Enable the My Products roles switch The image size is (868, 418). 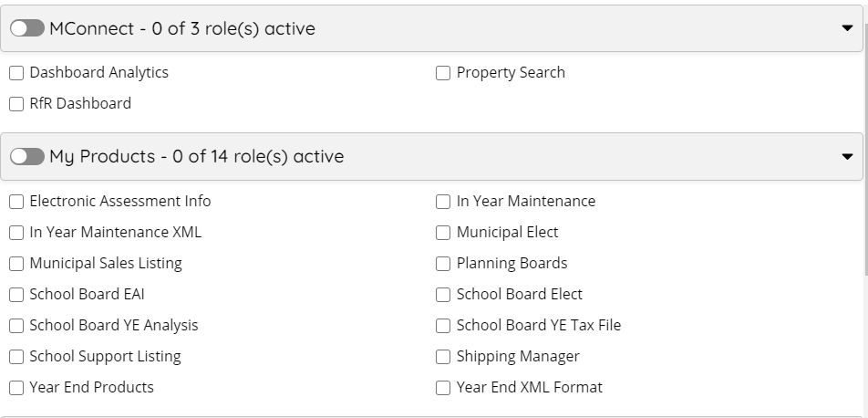[x=27, y=157]
